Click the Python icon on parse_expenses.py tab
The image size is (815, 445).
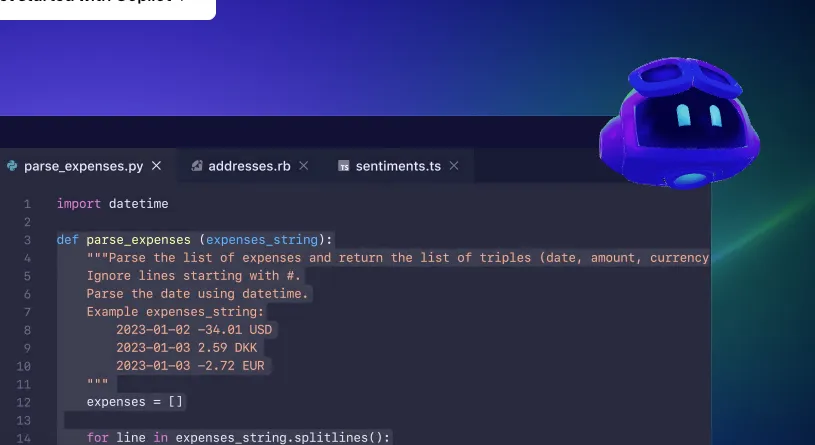pos(12,166)
